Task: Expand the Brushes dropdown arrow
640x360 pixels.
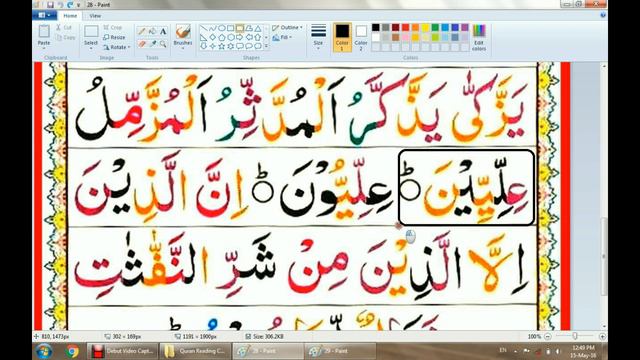Action: point(183,48)
